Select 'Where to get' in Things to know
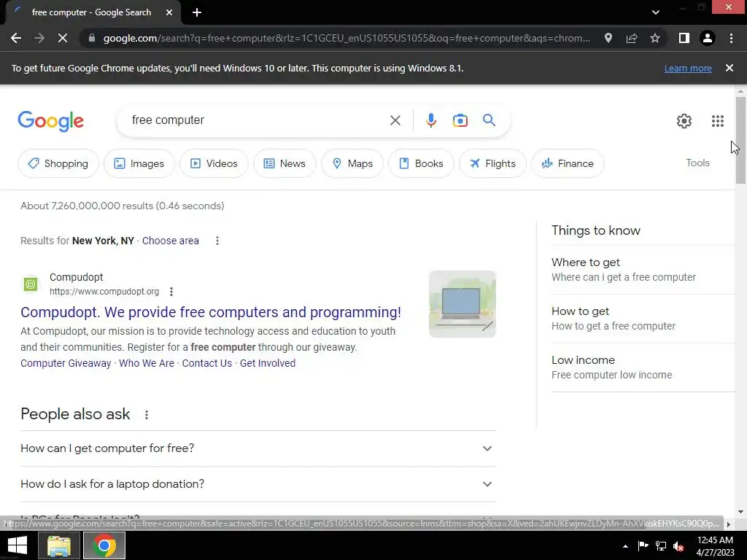The width and height of the screenshot is (747, 560). click(643, 270)
